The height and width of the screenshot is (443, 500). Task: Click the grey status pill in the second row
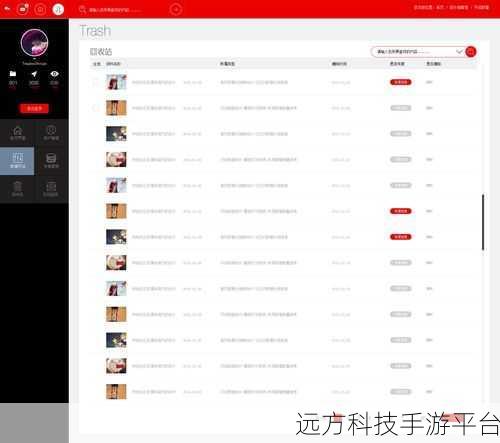coord(401,108)
